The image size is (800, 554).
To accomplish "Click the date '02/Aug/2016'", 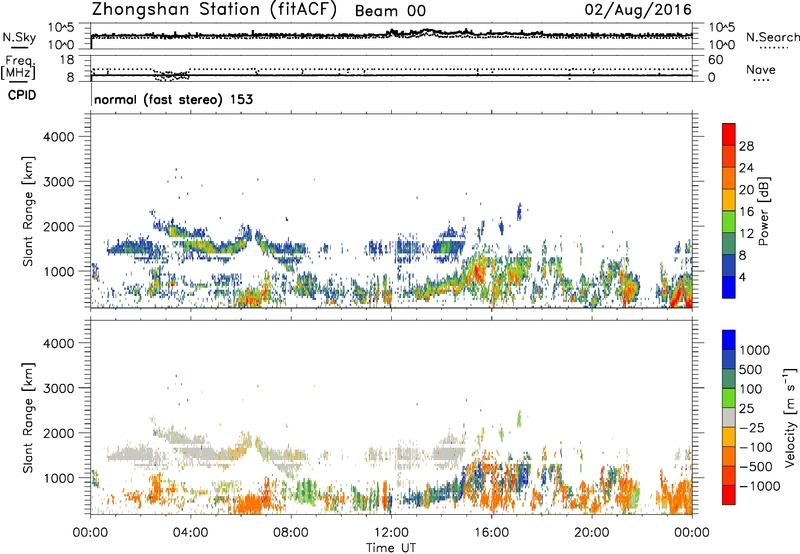I will click(x=638, y=10).
